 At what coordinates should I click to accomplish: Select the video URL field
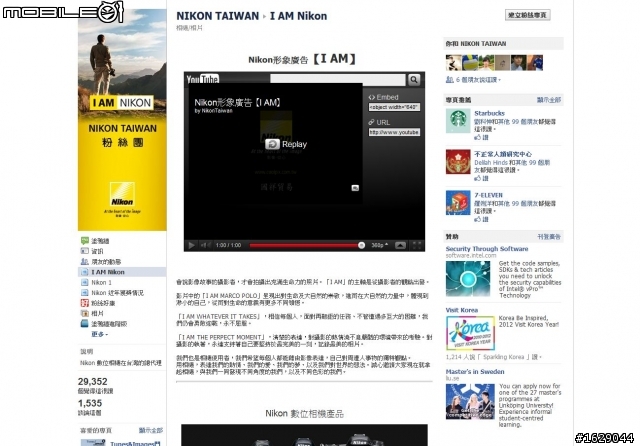[394, 132]
